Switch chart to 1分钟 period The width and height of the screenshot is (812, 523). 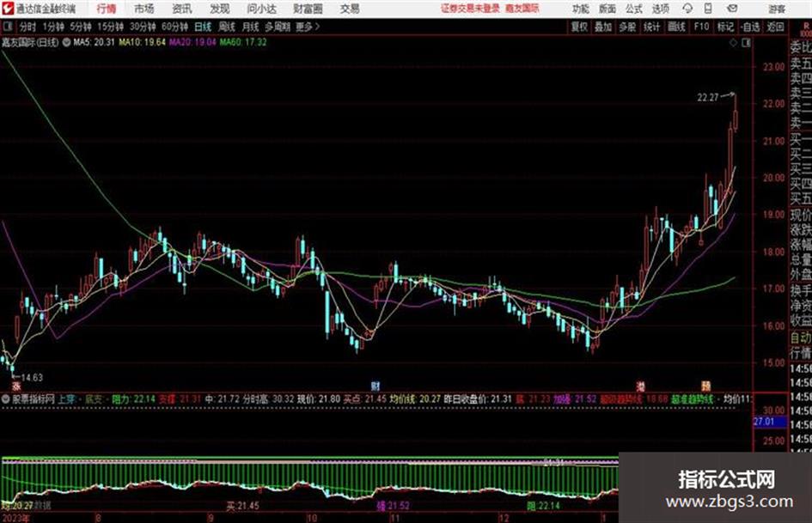pyautogui.click(x=53, y=27)
